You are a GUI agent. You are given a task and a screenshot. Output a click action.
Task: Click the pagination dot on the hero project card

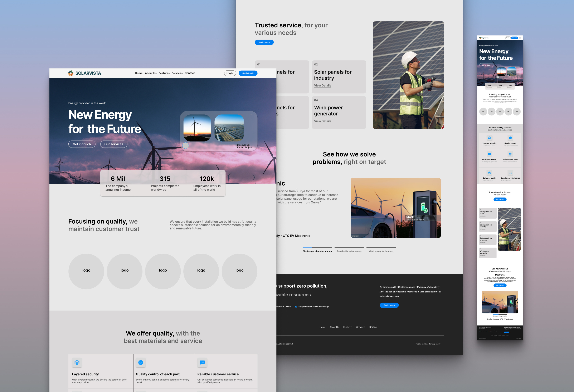tap(185, 145)
